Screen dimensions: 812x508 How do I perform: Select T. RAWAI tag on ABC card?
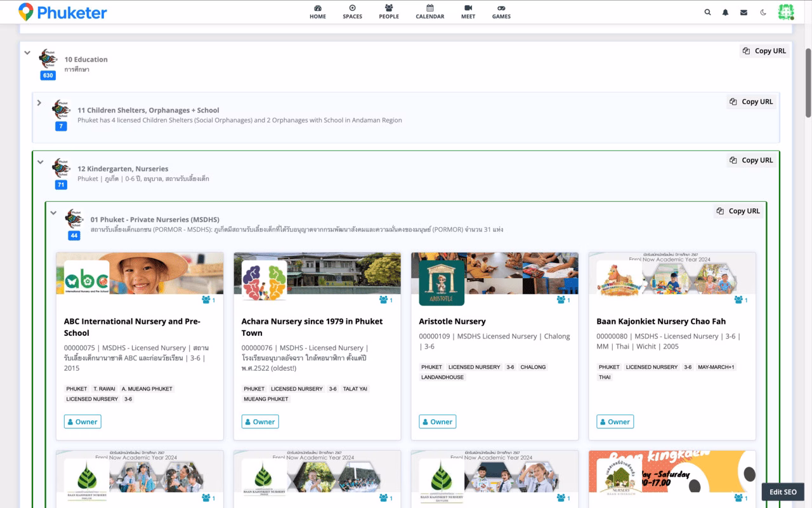[x=104, y=389]
